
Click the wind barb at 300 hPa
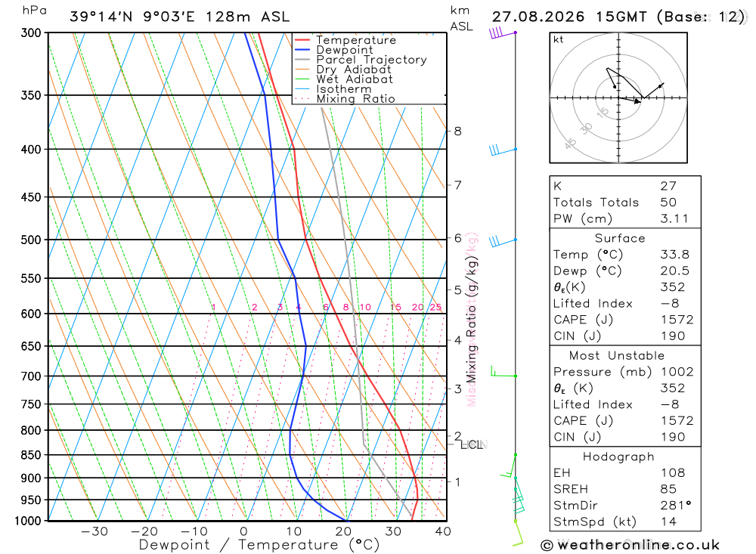[x=503, y=32]
